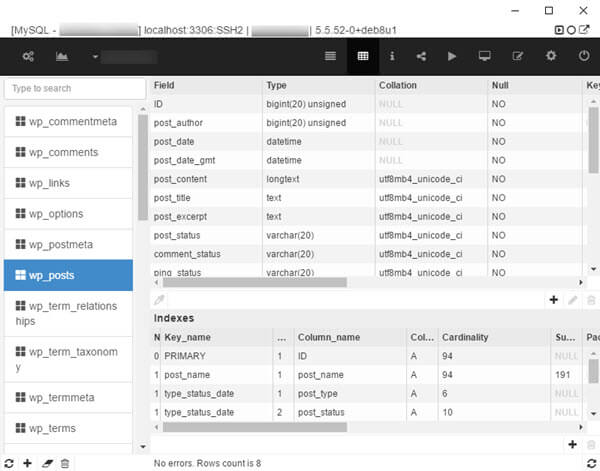Click the pencil icon left below fields table
The image size is (600, 471).
159,300
